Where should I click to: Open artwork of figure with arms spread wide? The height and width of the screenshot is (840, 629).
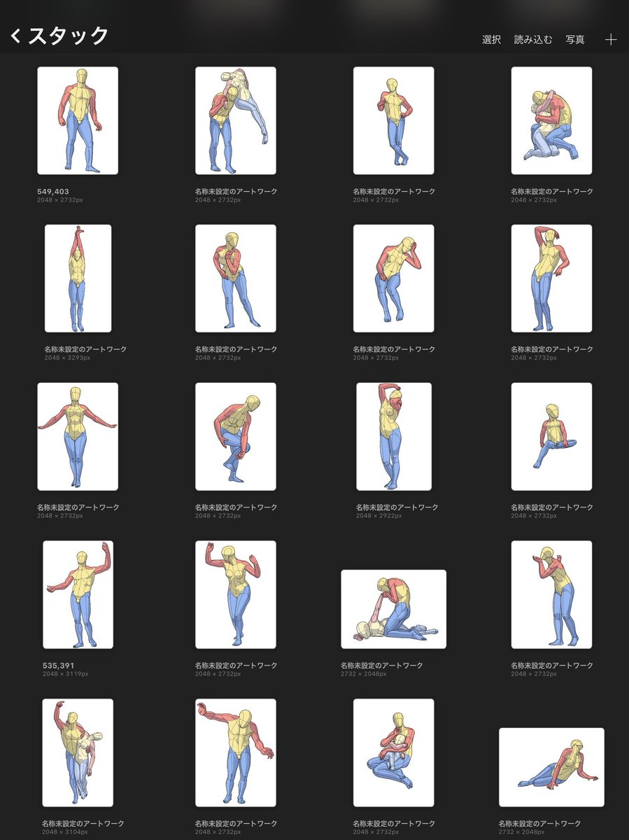click(x=78, y=437)
